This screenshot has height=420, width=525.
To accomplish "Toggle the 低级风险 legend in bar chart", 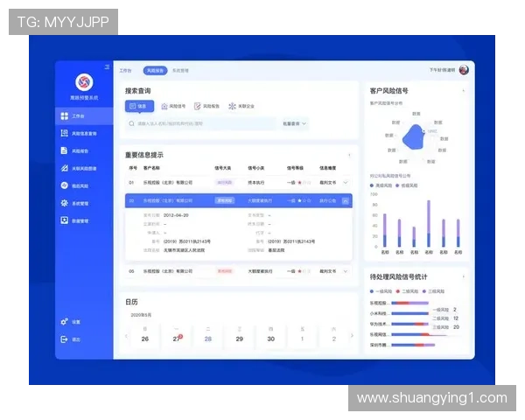I will [407, 185].
